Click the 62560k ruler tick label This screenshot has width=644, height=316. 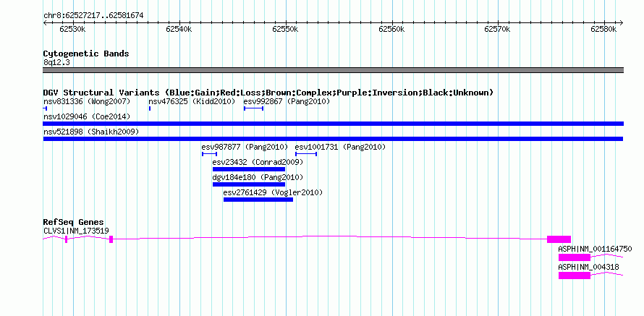coord(391,29)
